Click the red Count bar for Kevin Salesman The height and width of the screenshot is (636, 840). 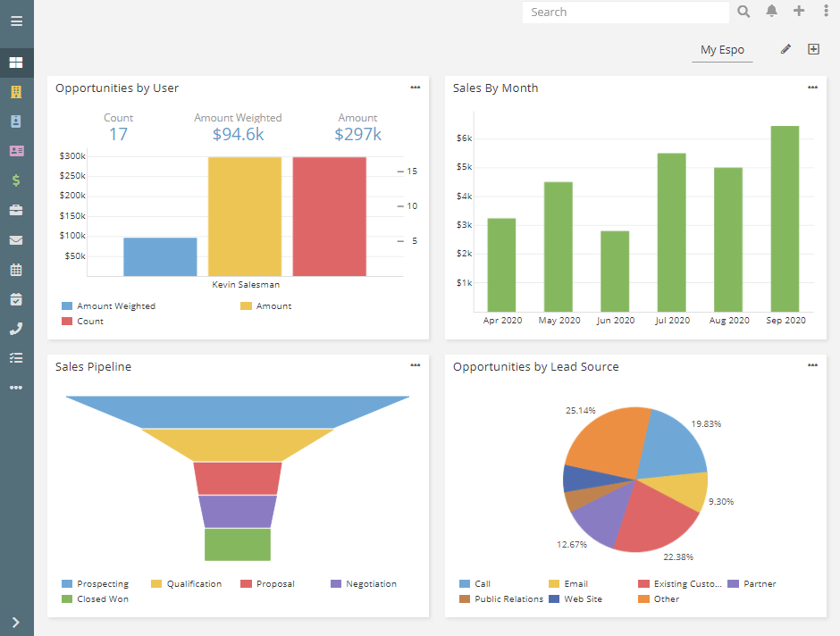pos(330,217)
